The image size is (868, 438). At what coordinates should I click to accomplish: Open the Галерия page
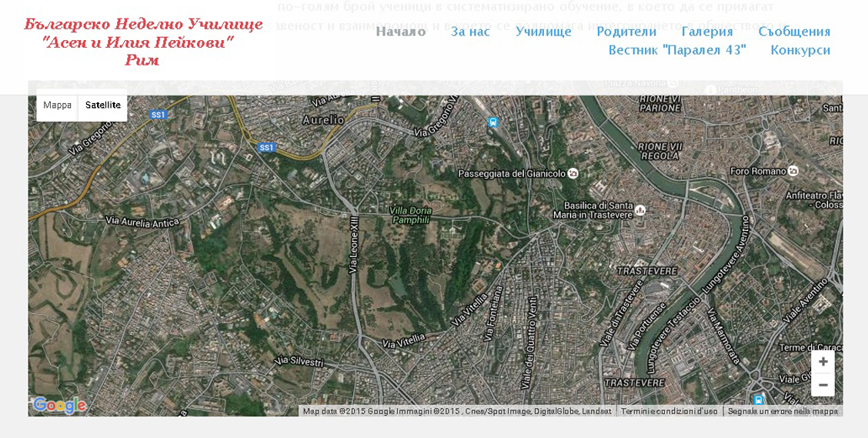click(706, 32)
